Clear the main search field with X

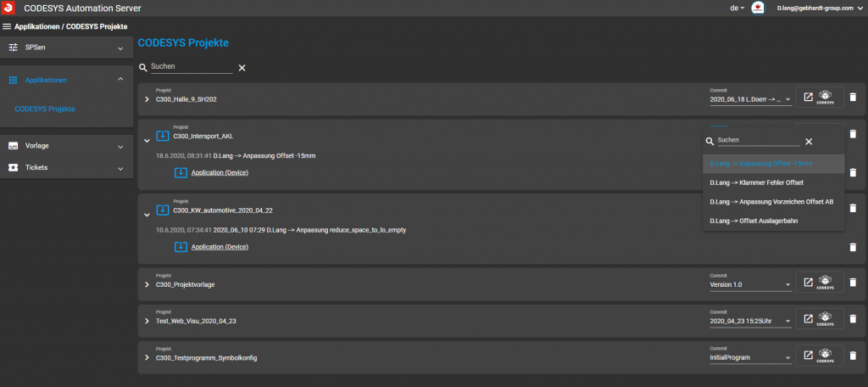[x=242, y=67]
